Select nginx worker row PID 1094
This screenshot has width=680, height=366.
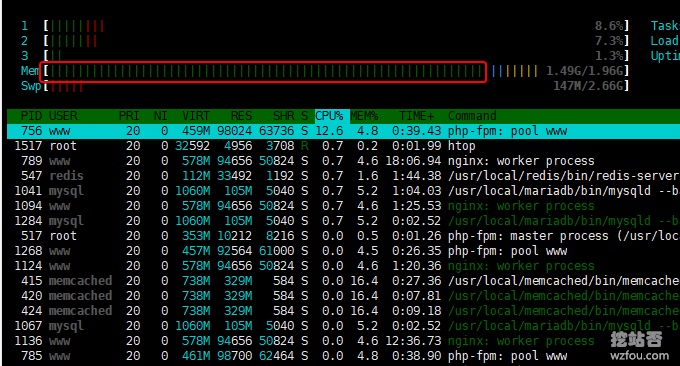[343, 206]
